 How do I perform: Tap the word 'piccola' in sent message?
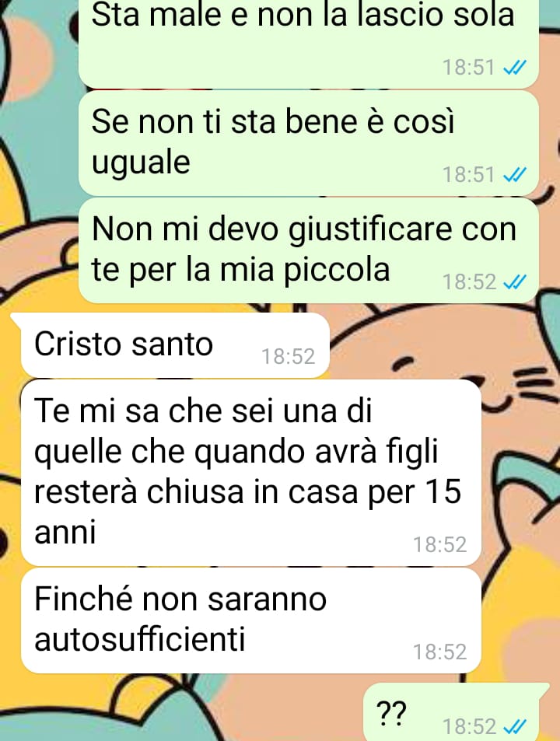coord(337,271)
